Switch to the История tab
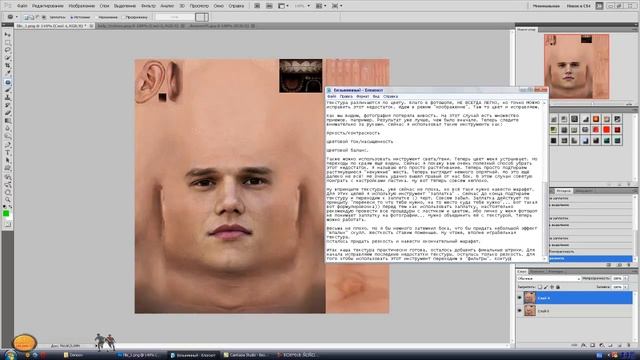Image resolution: width=640 pixels, height=360 pixels. pyautogui.click(x=563, y=191)
